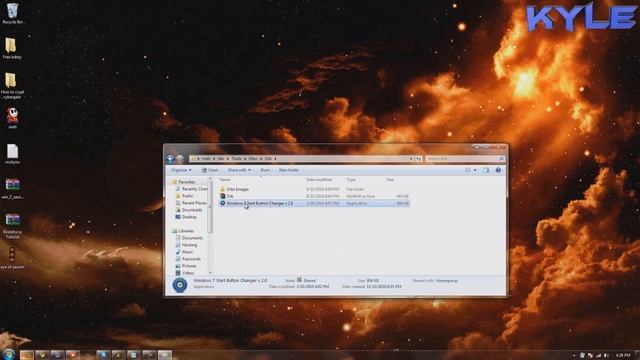This screenshot has height=360, width=640.
Task: Click the red play-button taskbar icon
Action: [73, 355]
